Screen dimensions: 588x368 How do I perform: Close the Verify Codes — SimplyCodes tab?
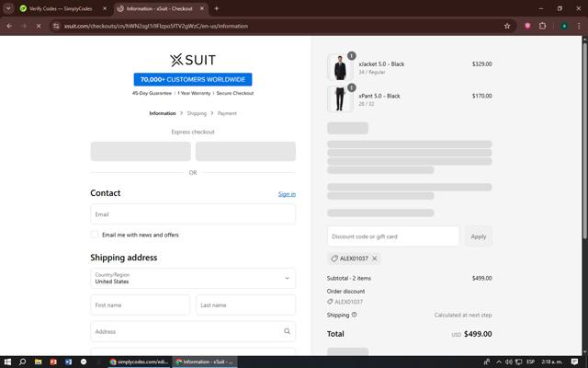(105, 8)
